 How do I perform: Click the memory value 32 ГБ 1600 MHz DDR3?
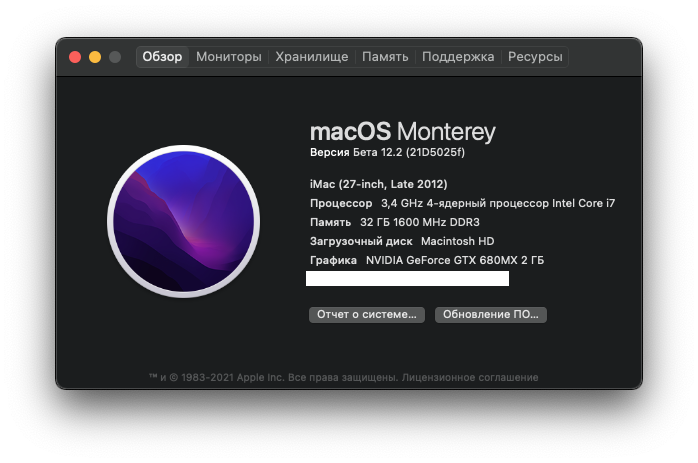[x=420, y=222]
